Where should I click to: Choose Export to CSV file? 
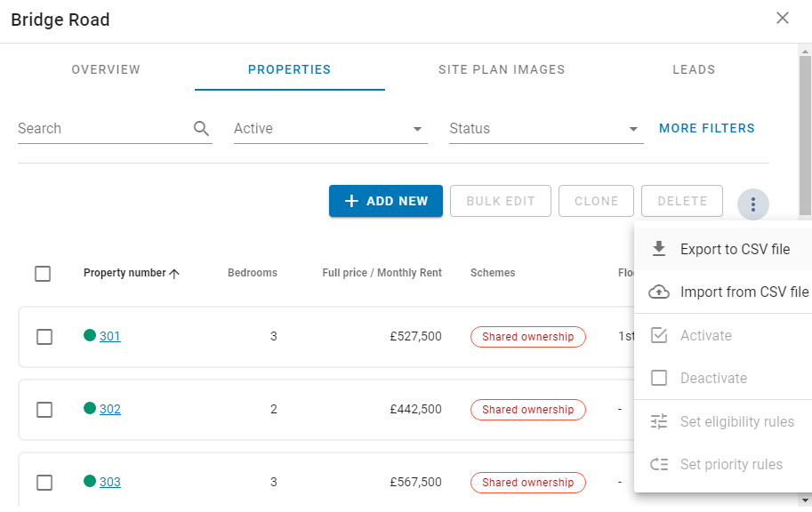tap(723, 249)
